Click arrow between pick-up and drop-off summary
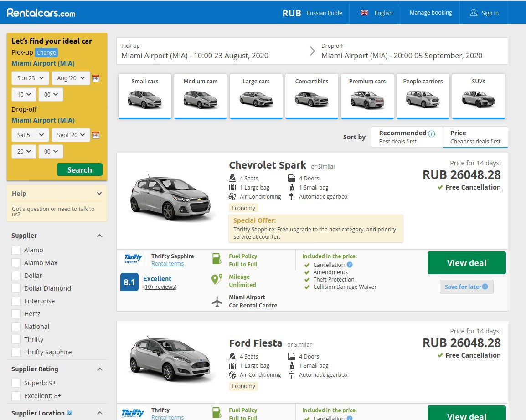This screenshot has width=526, height=420. [x=312, y=51]
